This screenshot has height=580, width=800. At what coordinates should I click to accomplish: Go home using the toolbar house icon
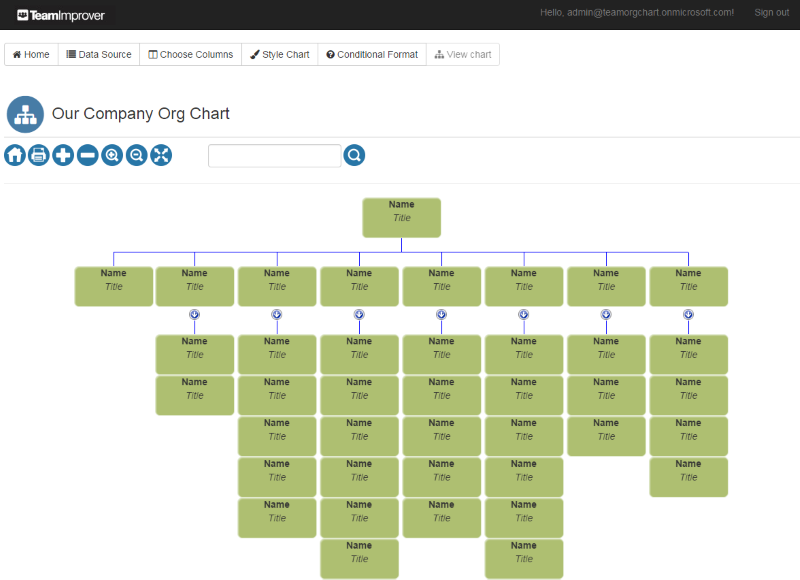point(14,155)
